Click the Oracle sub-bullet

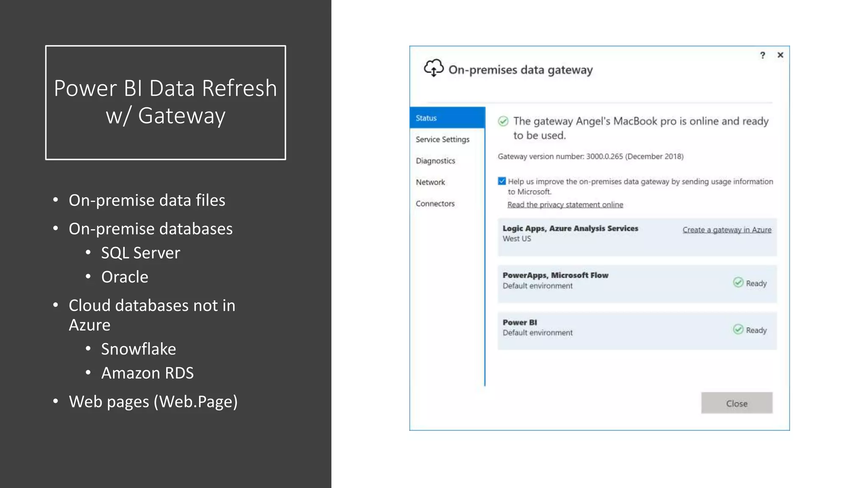pos(125,277)
